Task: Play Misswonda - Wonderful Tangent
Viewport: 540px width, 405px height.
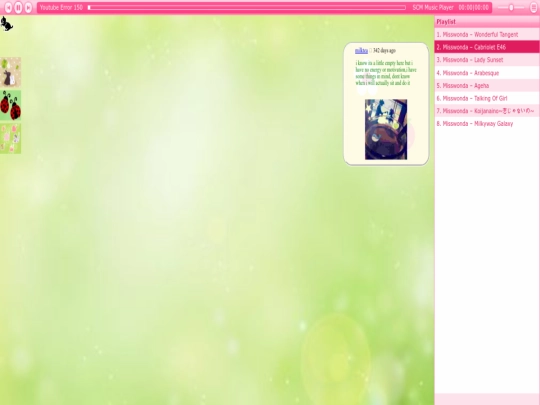Action: pos(487,34)
